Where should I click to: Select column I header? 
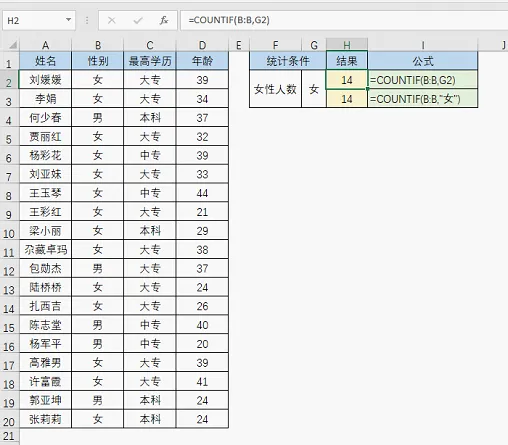[x=423, y=45]
